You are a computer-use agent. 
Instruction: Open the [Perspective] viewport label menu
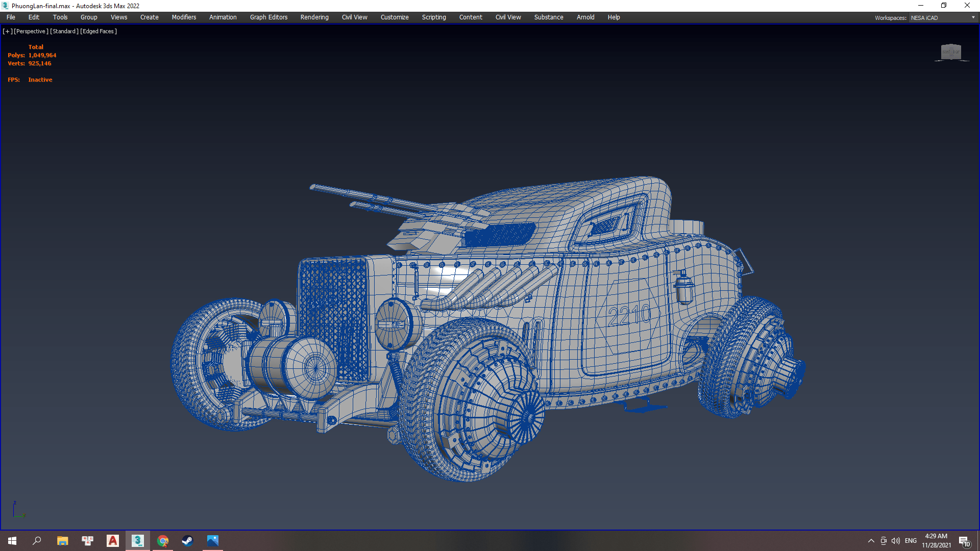click(x=31, y=32)
